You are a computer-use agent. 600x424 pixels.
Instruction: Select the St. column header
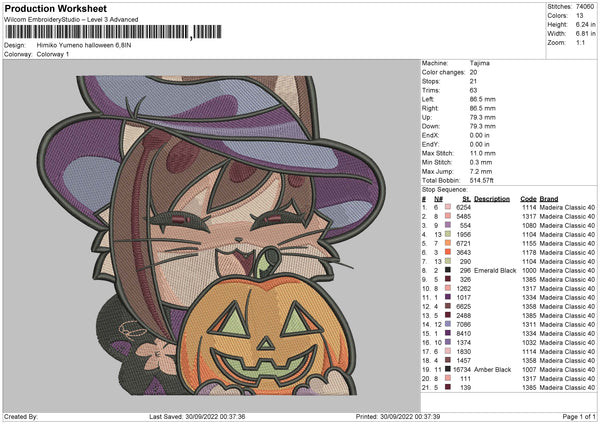pos(466,198)
